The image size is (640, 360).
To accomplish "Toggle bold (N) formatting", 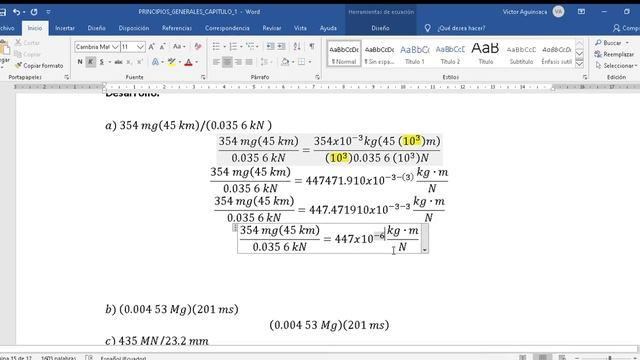I will [80, 62].
